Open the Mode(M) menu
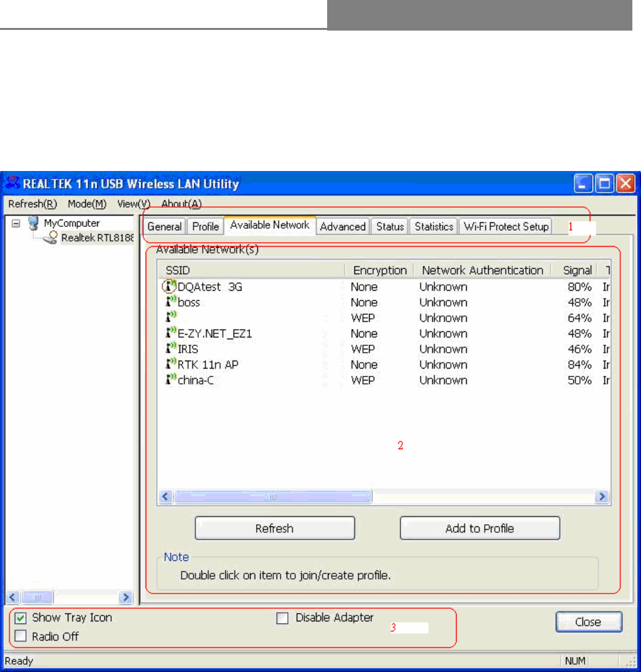641x672 pixels. click(x=87, y=204)
